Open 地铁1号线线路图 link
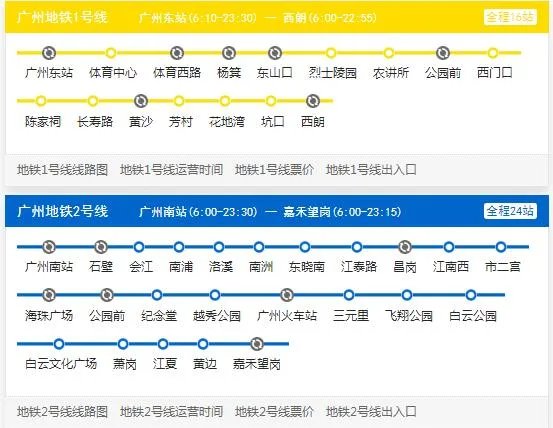The image size is (553, 428). pos(62,170)
